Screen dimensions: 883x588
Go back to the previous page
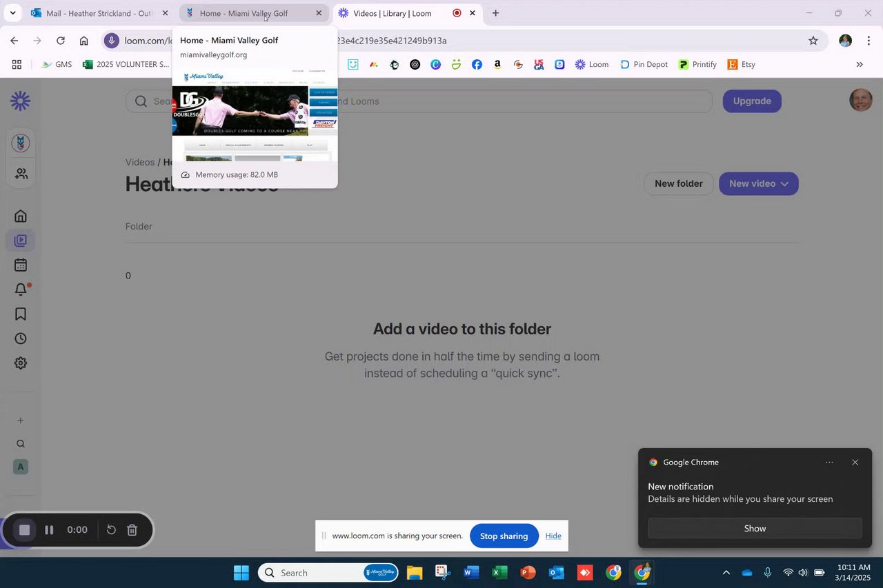(14, 41)
